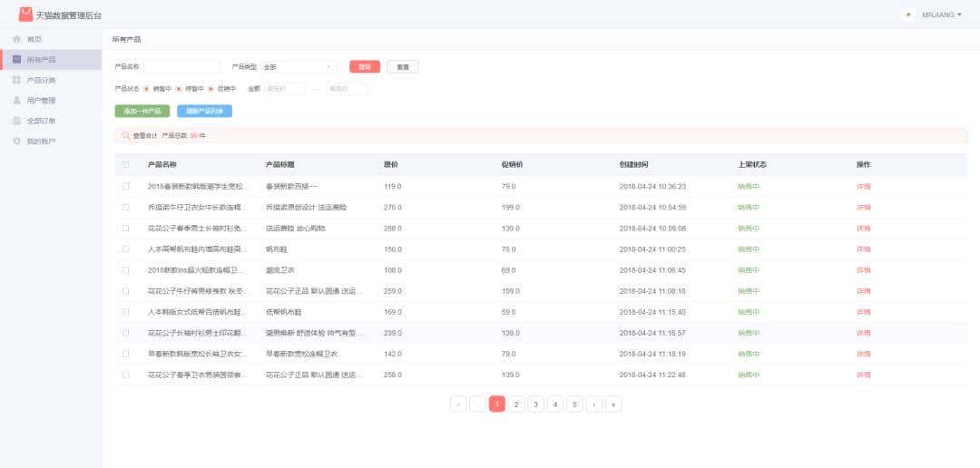Jump to first page with « arrow
Image resolution: width=980 pixels, height=468 pixels.
click(458, 405)
